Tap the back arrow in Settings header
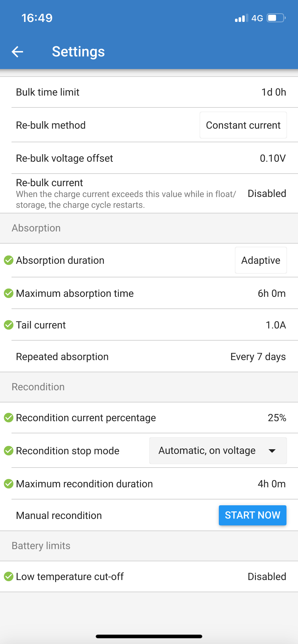Image resolution: width=298 pixels, height=644 pixels. pos(17,52)
